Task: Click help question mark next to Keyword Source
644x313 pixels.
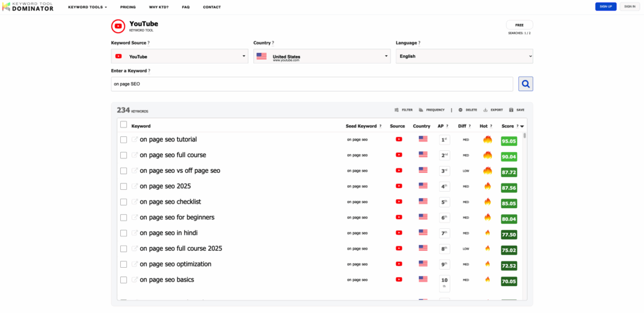Action: pyautogui.click(x=148, y=43)
